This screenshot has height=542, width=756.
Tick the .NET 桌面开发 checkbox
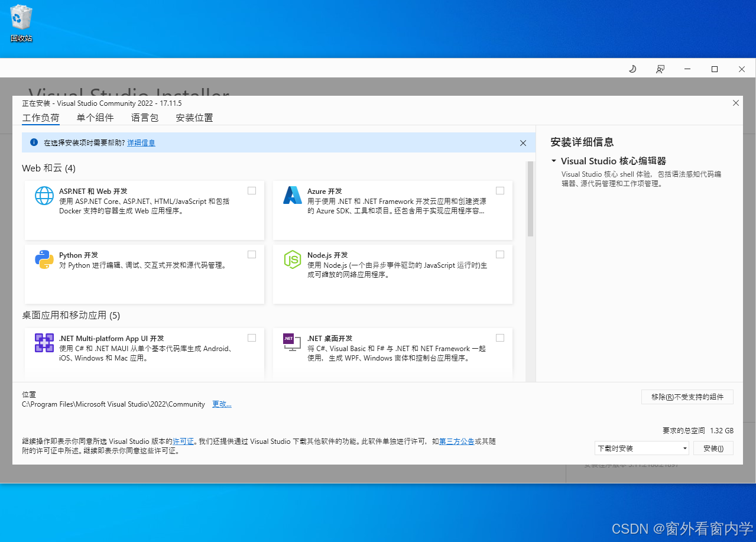(x=500, y=337)
